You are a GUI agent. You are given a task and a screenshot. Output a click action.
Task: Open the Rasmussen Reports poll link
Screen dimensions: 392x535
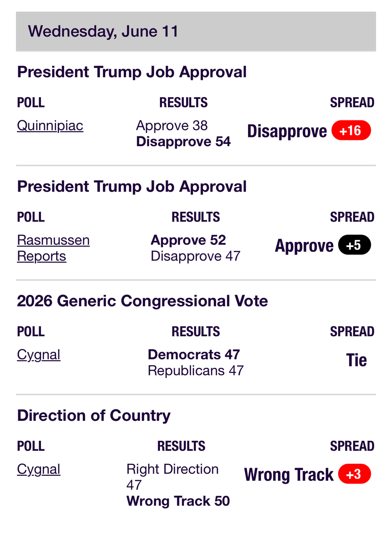[53, 248]
